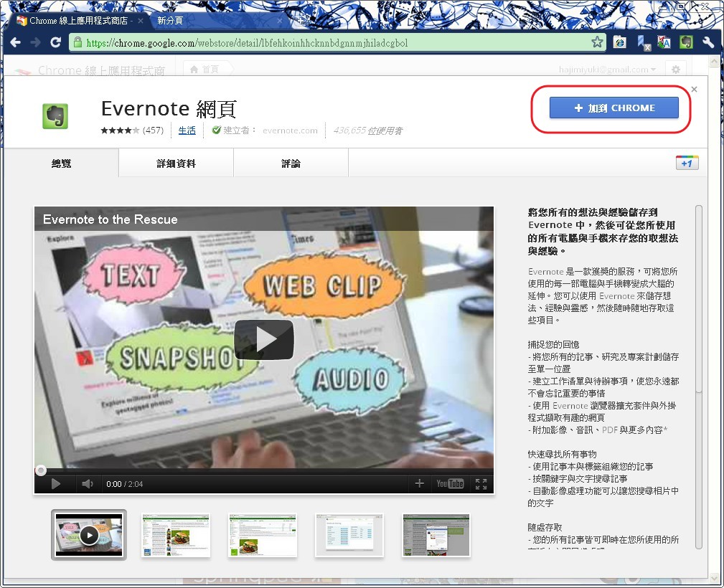Visit the evernote.com creator link
Image resolution: width=724 pixels, height=588 pixels.
[x=290, y=131]
